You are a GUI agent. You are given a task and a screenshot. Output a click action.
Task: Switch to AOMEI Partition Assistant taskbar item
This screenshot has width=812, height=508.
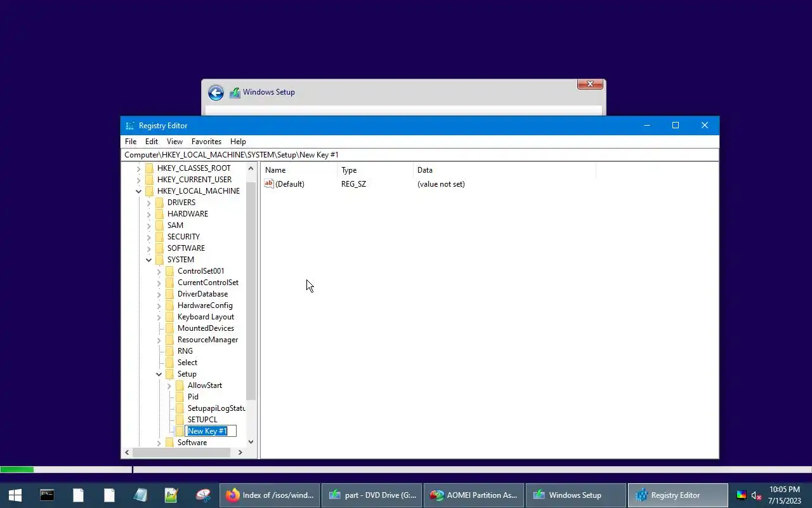click(474, 495)
